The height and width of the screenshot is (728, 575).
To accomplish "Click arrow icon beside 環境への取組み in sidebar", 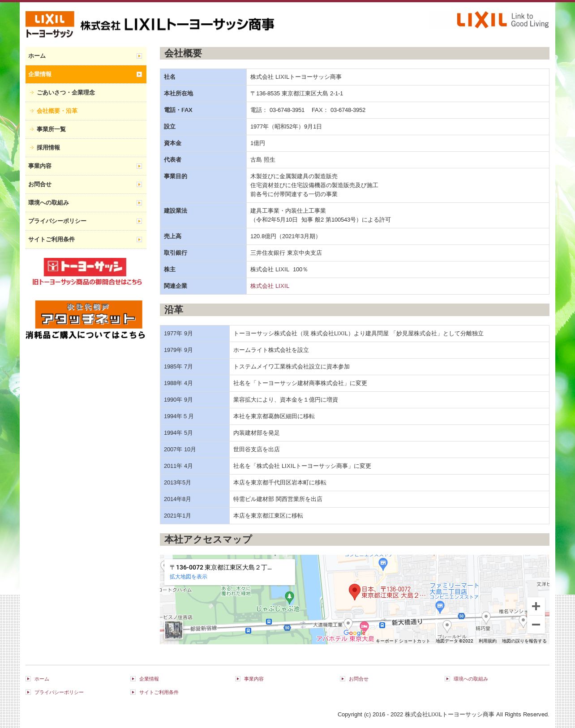I will tap(139, 203).
